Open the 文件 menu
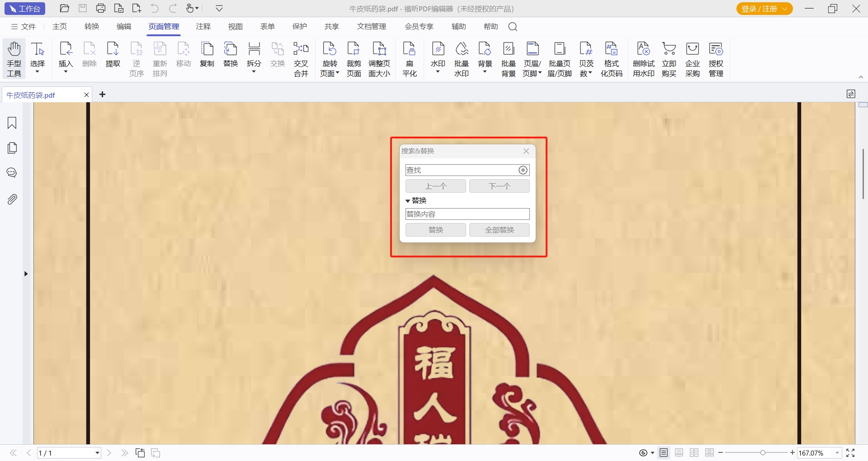The height and width of the screenshot is (461, 868). tap(24, 27)
